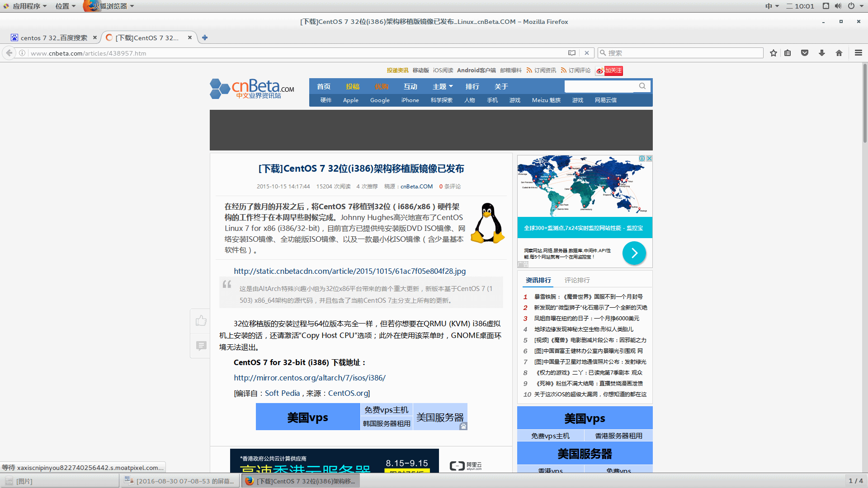Open 关于 in cnBeta navigation
Viewport: 868px width, 488px height.
(501, 86)
